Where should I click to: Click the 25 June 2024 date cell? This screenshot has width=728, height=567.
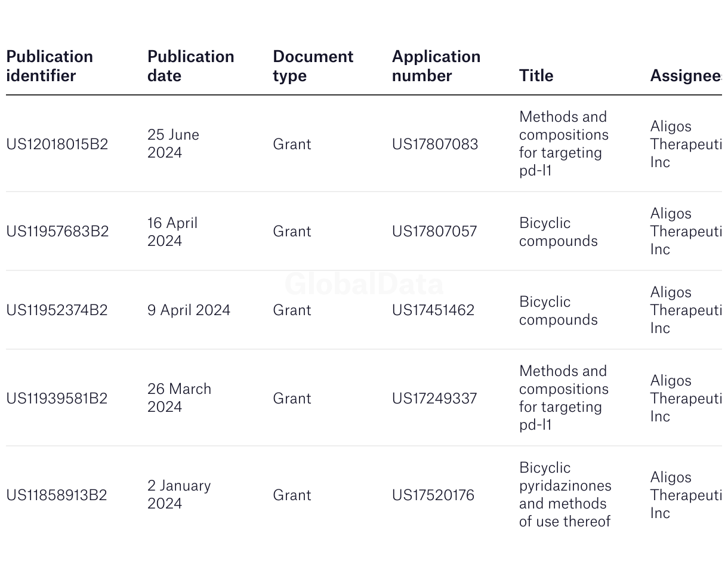[174, 144]
